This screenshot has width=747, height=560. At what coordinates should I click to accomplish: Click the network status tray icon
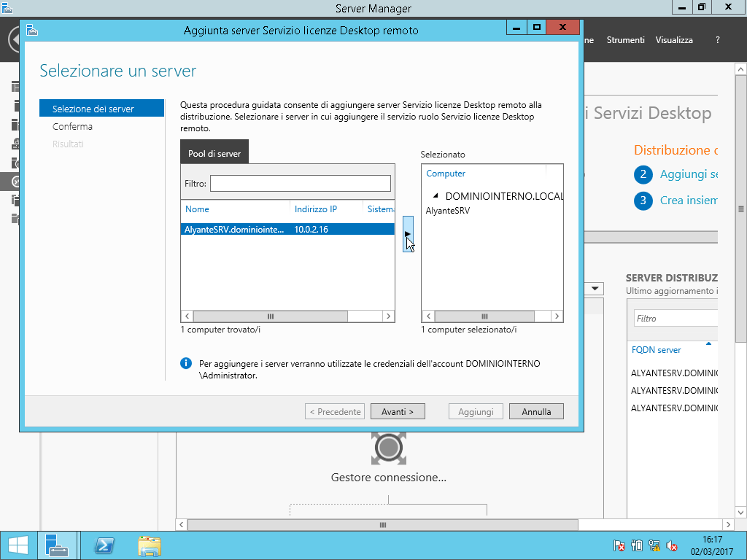654,545
